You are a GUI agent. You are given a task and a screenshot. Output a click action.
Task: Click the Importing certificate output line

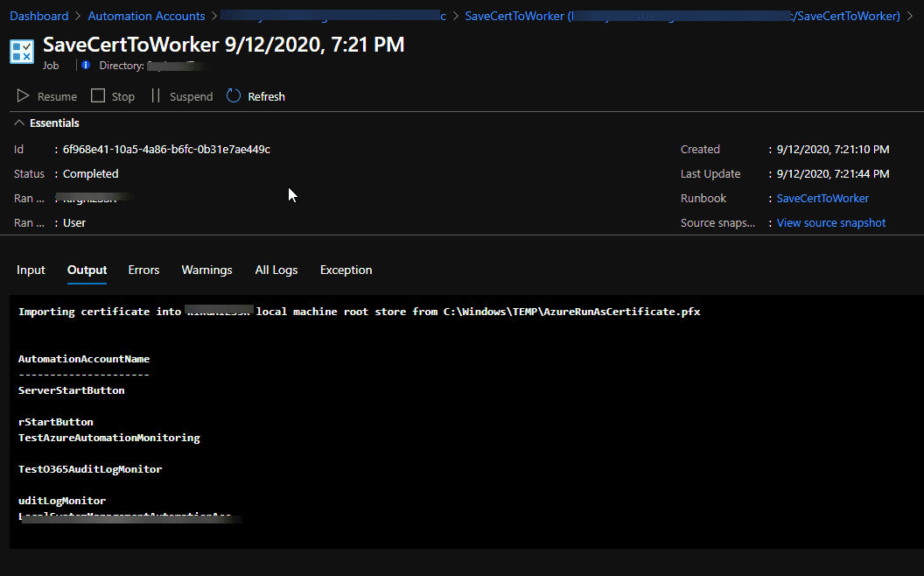point(360,312)
